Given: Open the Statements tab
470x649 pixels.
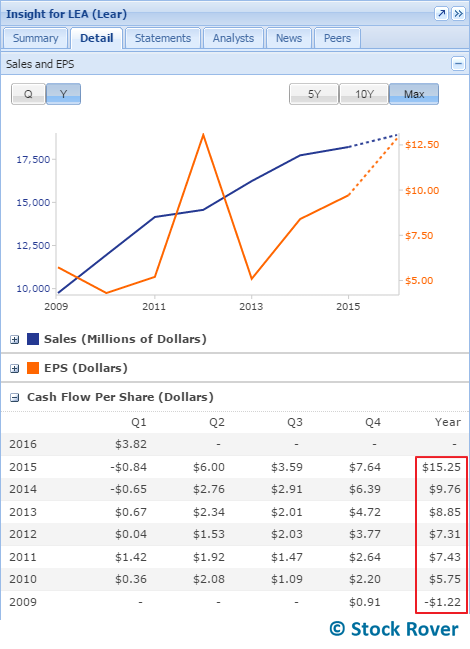Looking at the screenshot, I should tap(163, 38).
